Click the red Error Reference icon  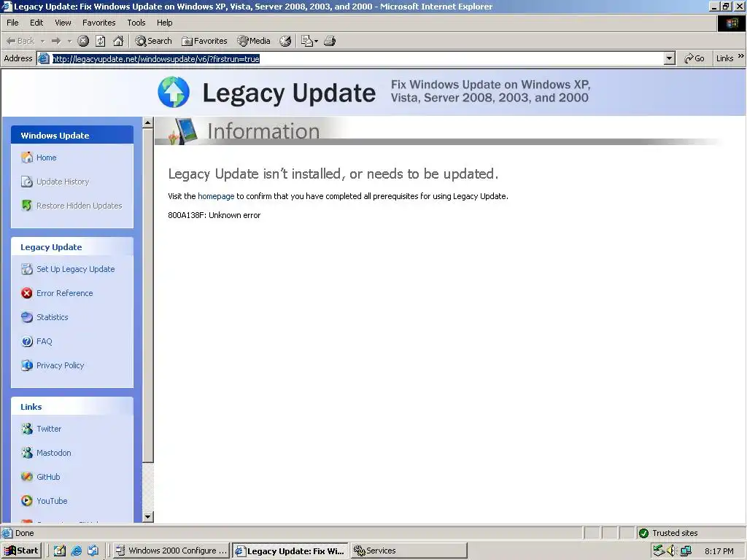(x=27, y=293)
